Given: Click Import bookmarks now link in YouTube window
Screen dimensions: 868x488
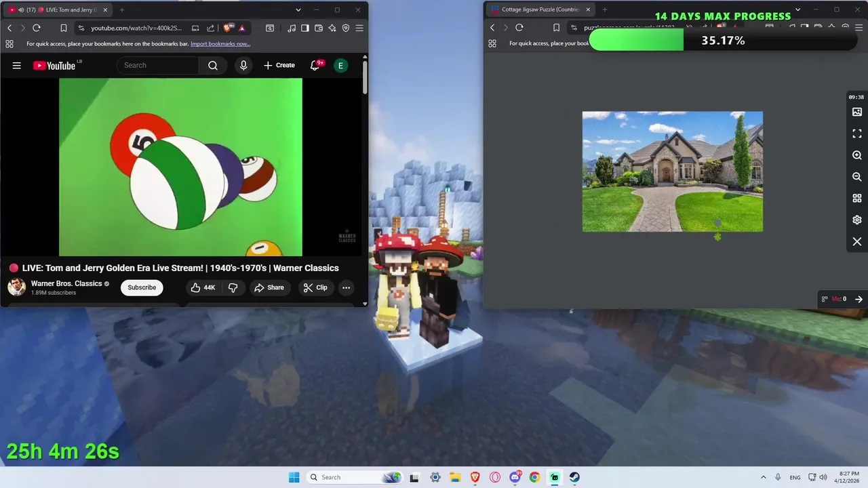Looking at the screenshot, I should coord(220,43).
